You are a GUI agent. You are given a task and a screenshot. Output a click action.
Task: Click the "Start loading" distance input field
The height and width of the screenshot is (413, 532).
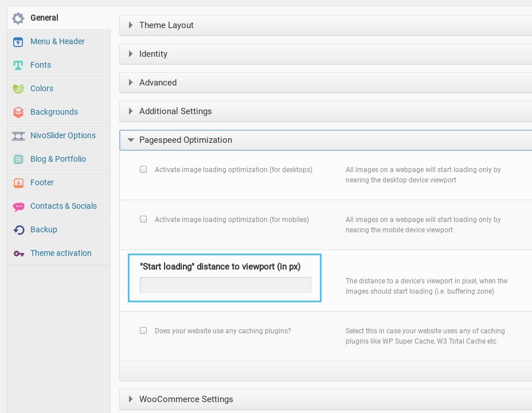pyautogui.click(x=226, y=285)
